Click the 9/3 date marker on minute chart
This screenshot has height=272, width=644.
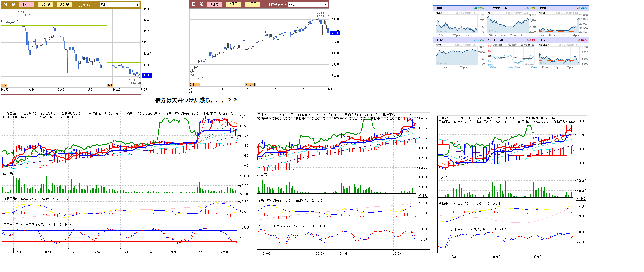tap(110, 85)
